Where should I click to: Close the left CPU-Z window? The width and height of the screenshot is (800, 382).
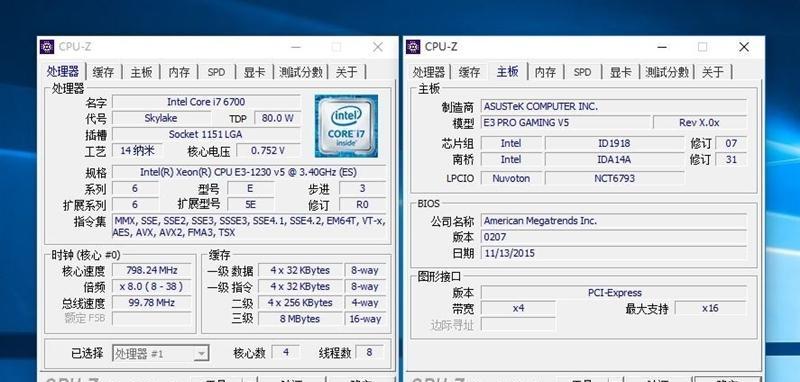point(378,47)
